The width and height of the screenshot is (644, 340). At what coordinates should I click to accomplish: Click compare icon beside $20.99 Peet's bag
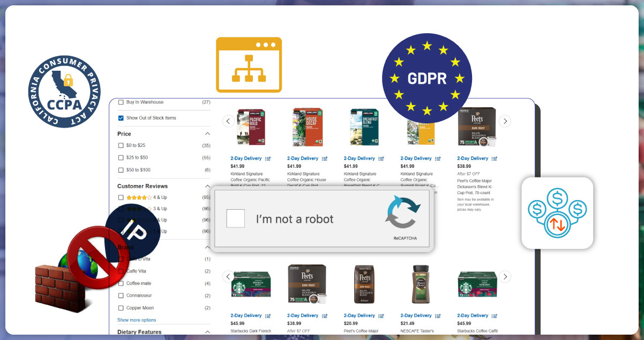point(381,316)
